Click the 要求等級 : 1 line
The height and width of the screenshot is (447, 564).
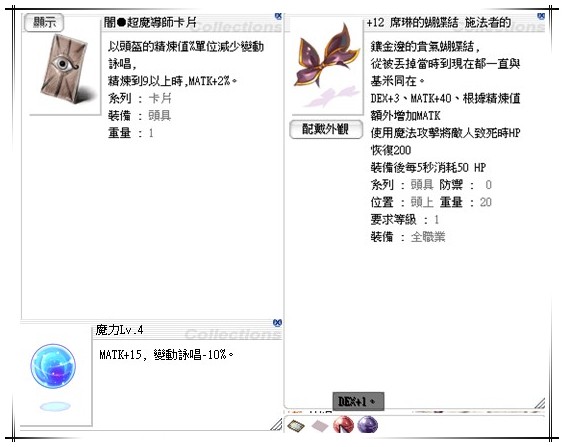[x=405, y=219]
